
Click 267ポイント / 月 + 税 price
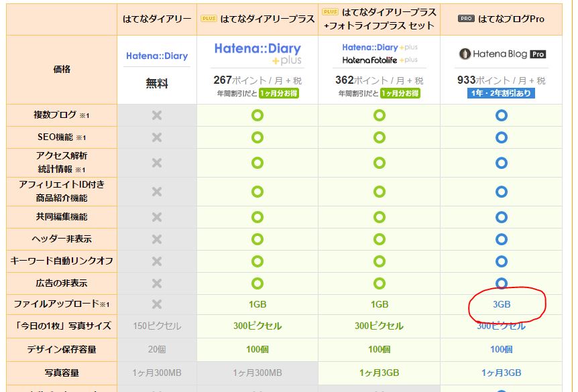(257, 80)
